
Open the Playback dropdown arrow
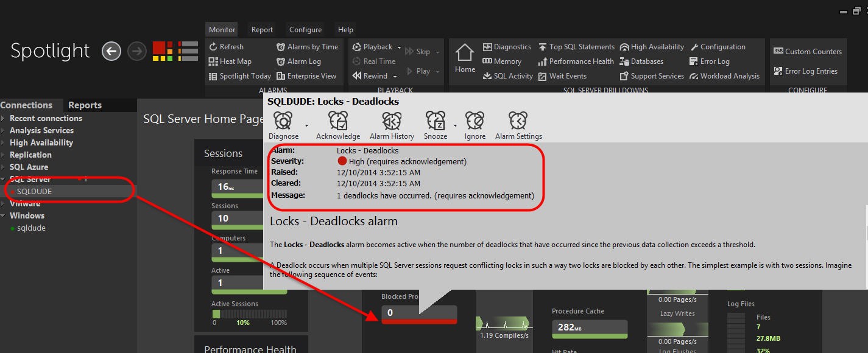399,47
